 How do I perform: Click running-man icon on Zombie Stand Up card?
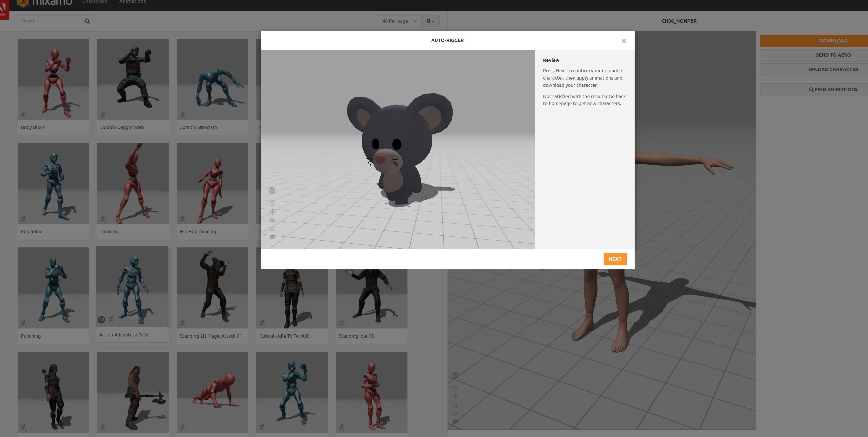tap(182, 115)
